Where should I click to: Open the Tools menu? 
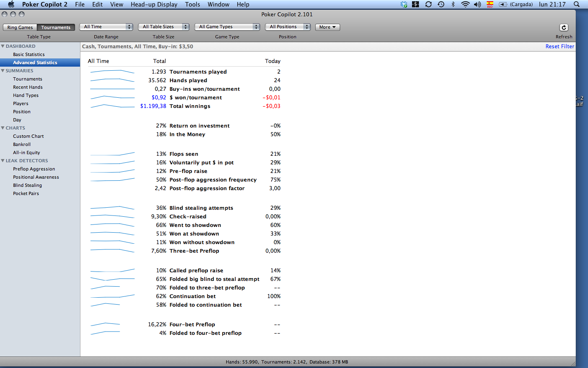[192, 4]
